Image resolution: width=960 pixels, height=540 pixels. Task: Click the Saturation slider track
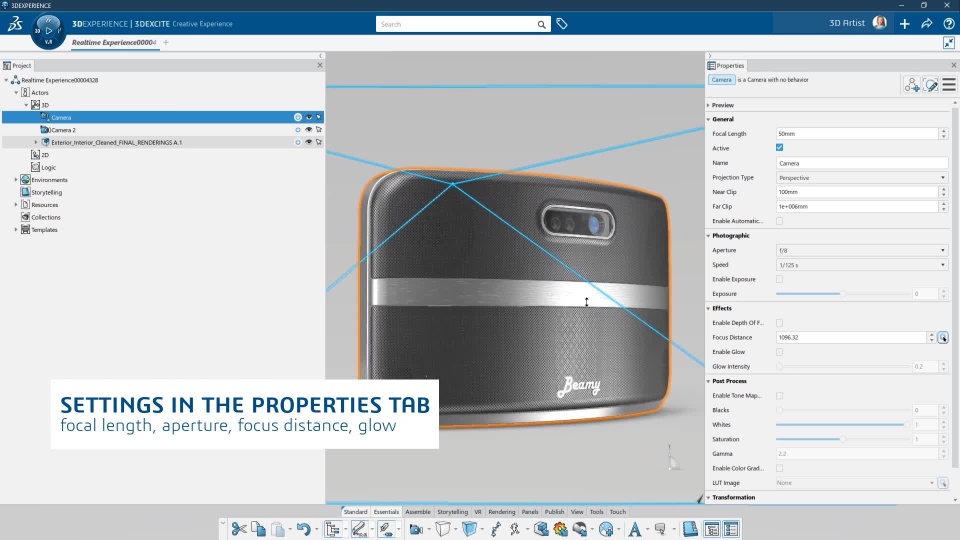(x=842, y=439)
